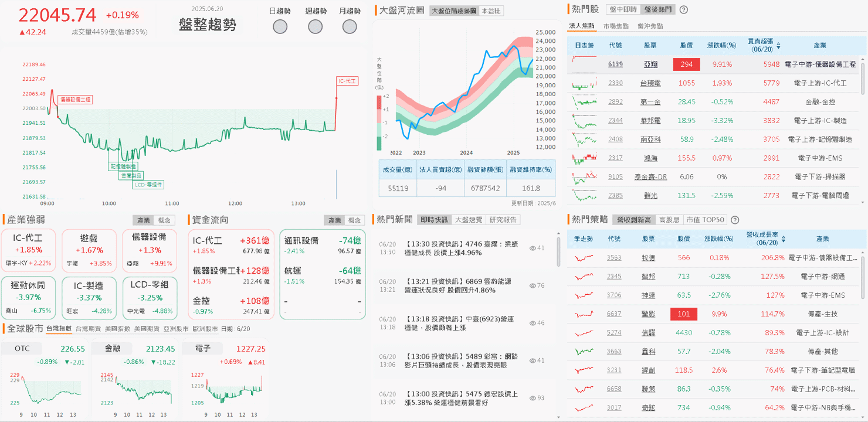Open 牧德 row quarterly trend sparkline

[x=584, y=258]
